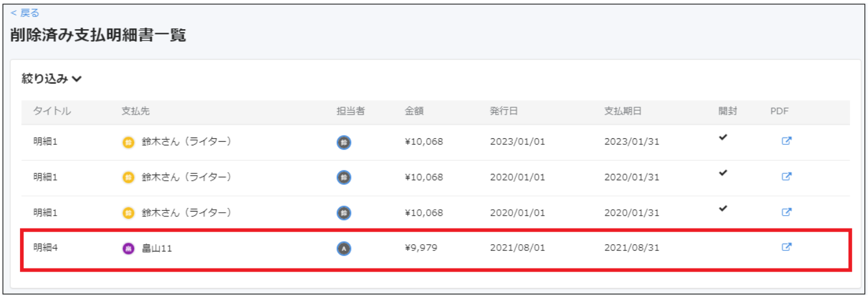Viewport: 868px width, 300px height.
Task: Click assignee avatar in 明細4 row
Action: click(x=344, y=248)
